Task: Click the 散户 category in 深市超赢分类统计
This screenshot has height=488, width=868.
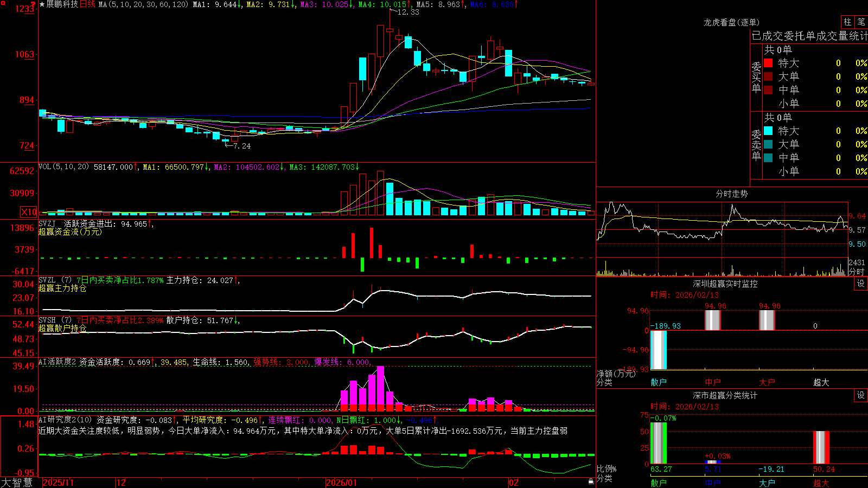Action: coord(659,483)
